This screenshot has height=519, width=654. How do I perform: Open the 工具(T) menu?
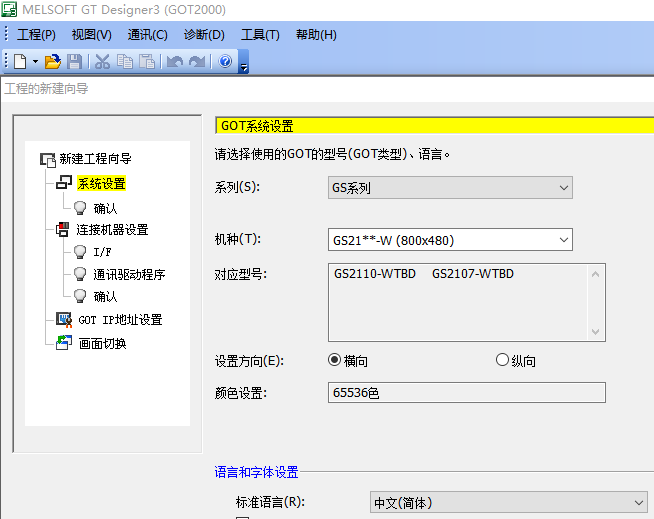click(260, 35)
